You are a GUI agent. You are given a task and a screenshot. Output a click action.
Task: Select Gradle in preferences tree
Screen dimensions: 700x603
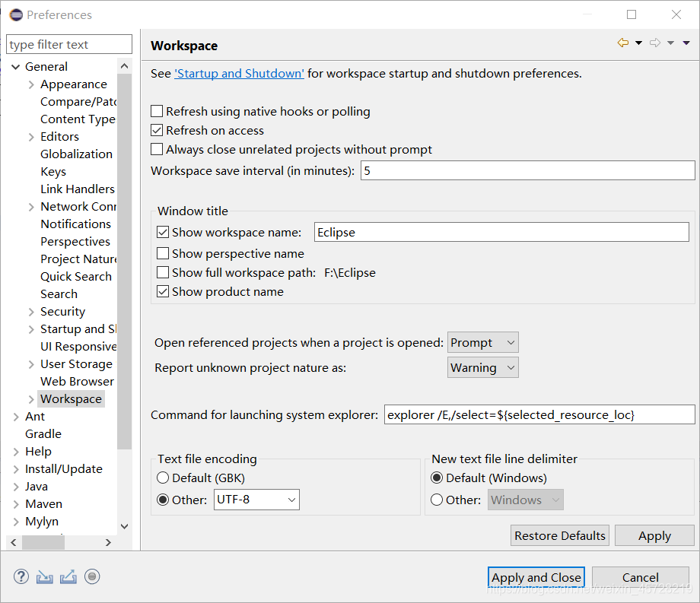pyautogui.click(x=43, y=434)
